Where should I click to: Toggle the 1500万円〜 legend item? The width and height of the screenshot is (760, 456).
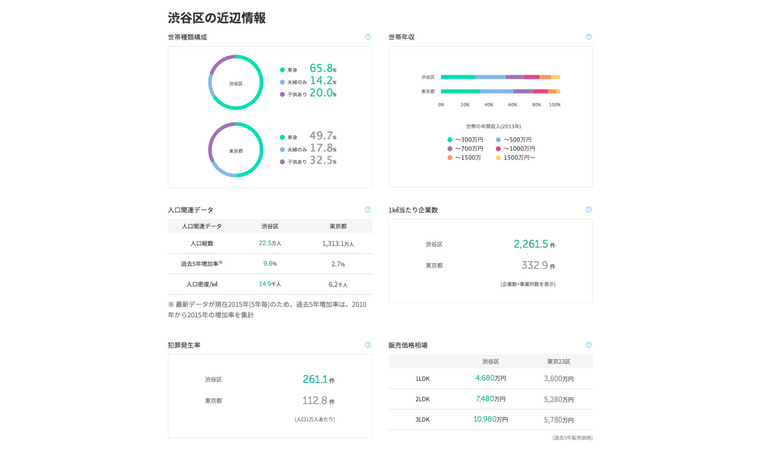(x=516, y=158)
